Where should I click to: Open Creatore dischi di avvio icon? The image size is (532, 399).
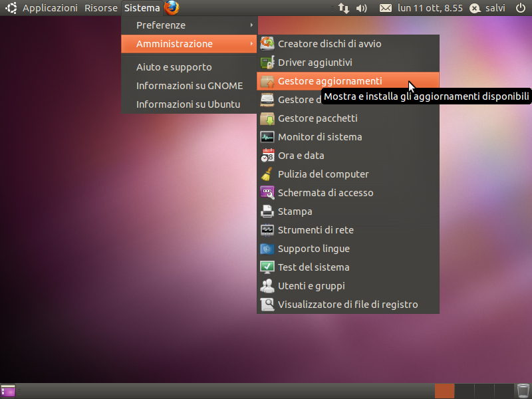[267, 44]
